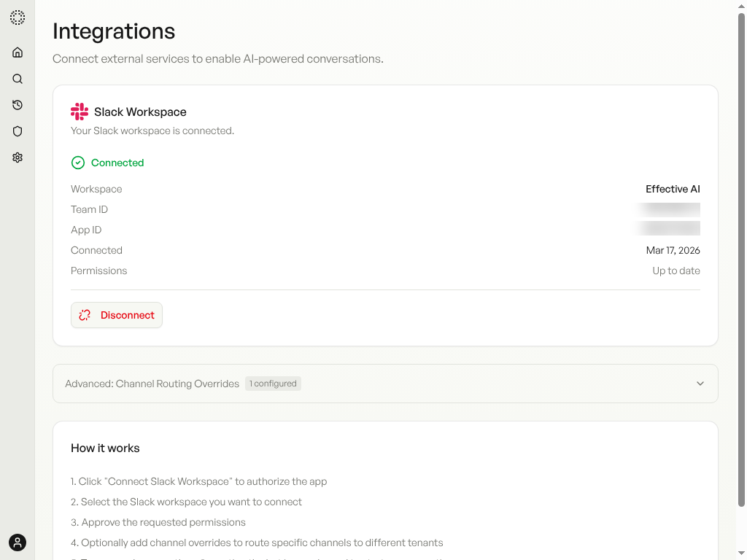Go to Home via sidebar icon
747x560 pixels.
point(18,52)
